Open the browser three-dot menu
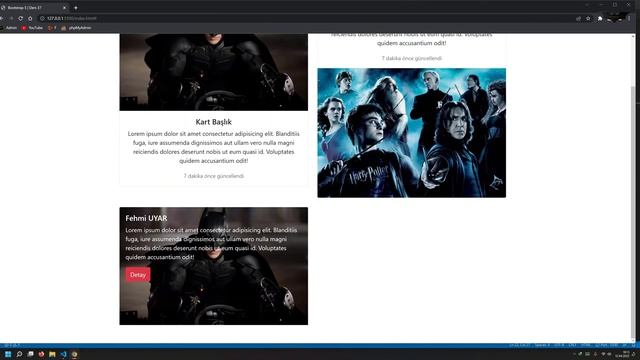 [x=629, y=18]
